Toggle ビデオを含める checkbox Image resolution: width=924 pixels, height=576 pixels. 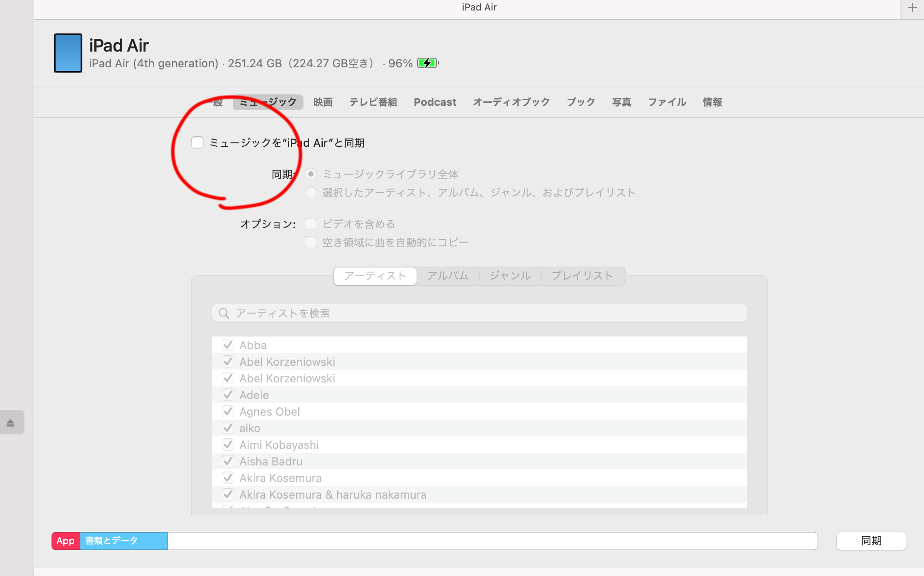311,224
